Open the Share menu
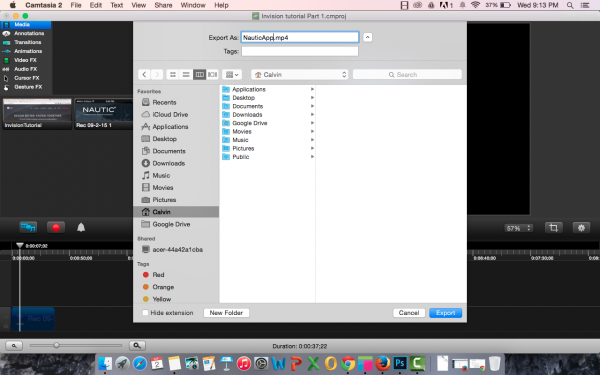The width and height of the screenshot is (600, 375). click(x=163, y=5)
